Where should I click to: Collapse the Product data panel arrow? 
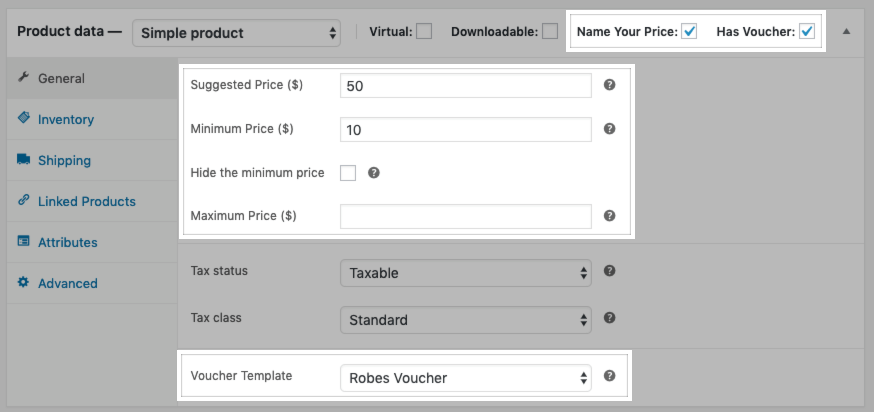[x=846, y=32]
